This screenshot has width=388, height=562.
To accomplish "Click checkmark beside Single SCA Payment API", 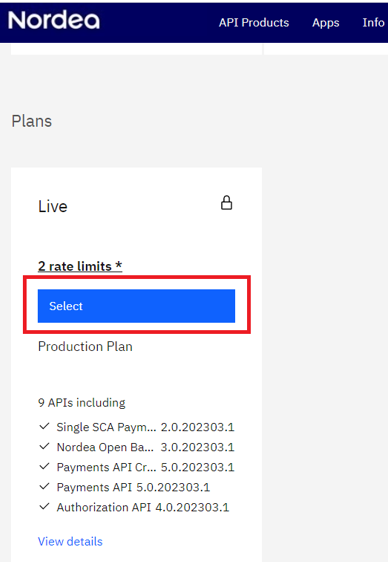I will click(44, 427).
